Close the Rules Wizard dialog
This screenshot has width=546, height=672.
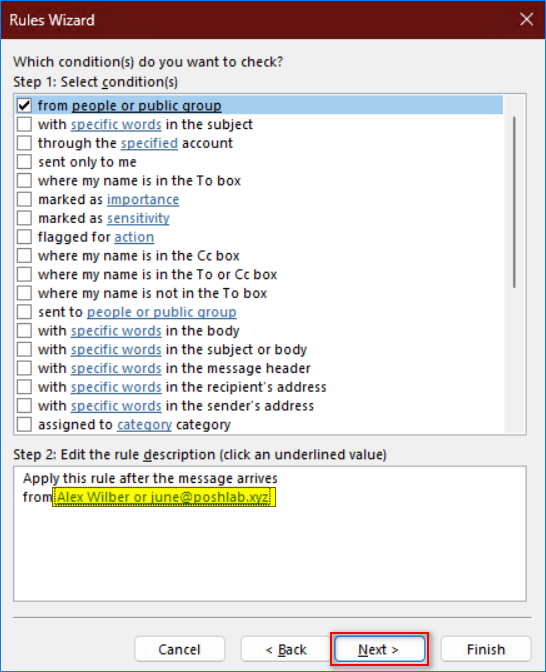(526, 19)
